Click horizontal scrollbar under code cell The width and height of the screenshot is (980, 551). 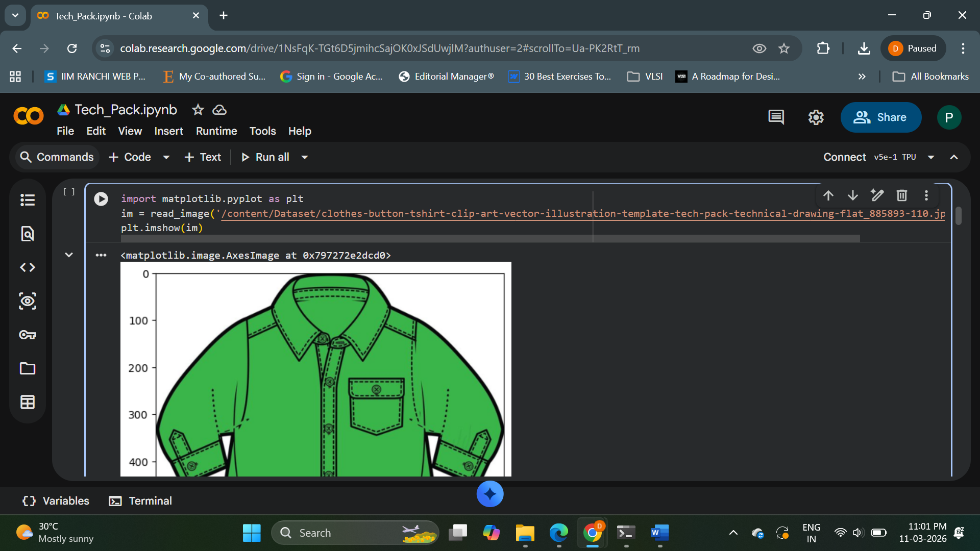pyautogui.click(x=490, y=239)
